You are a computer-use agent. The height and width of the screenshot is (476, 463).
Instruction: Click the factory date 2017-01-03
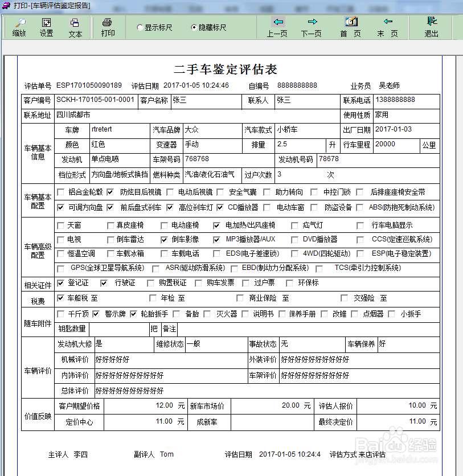click(394, 129)
